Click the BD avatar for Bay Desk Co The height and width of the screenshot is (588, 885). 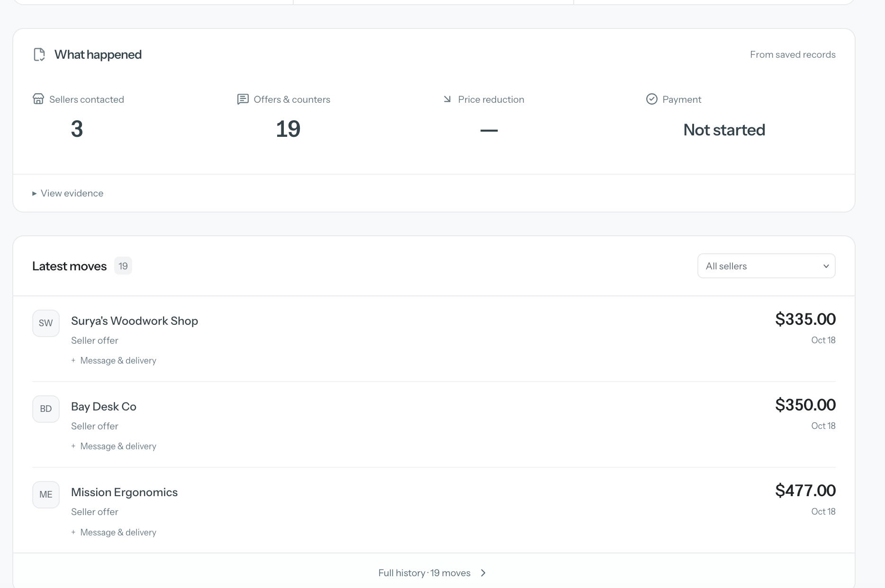tap(46, 409)
